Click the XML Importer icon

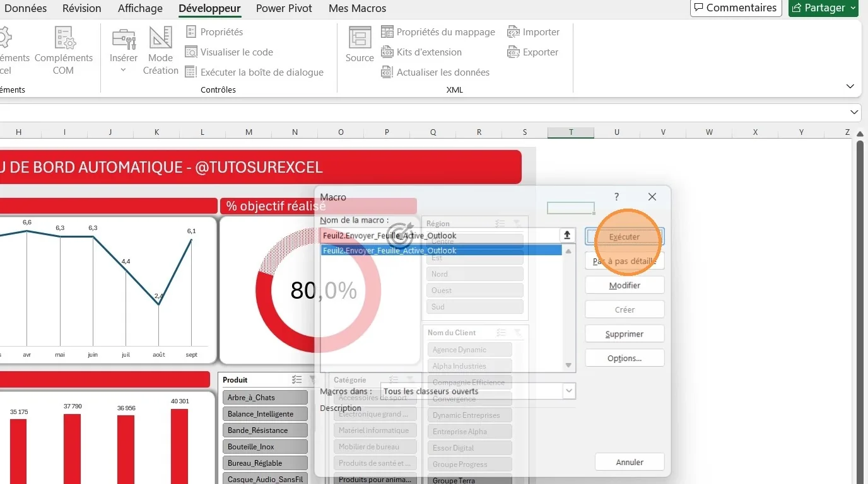pos(534,32)
